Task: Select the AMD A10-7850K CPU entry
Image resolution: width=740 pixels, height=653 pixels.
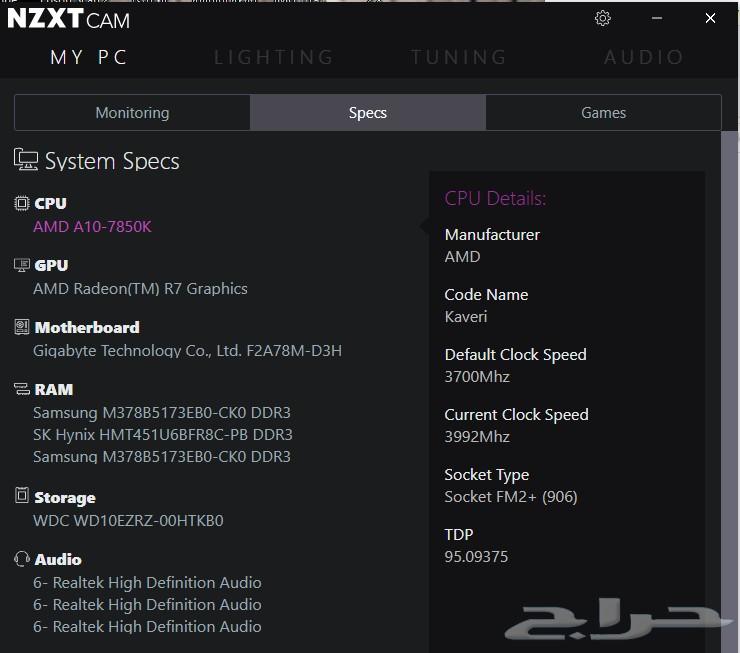Action: [x=92, y=226]
